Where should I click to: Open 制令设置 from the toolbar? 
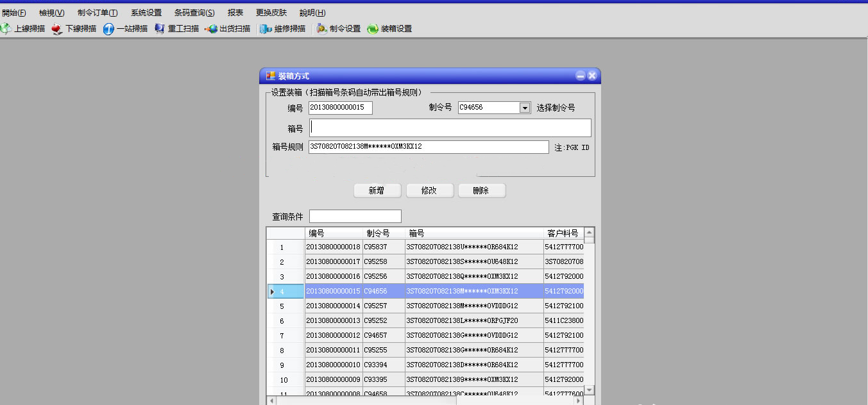point(321,29)
